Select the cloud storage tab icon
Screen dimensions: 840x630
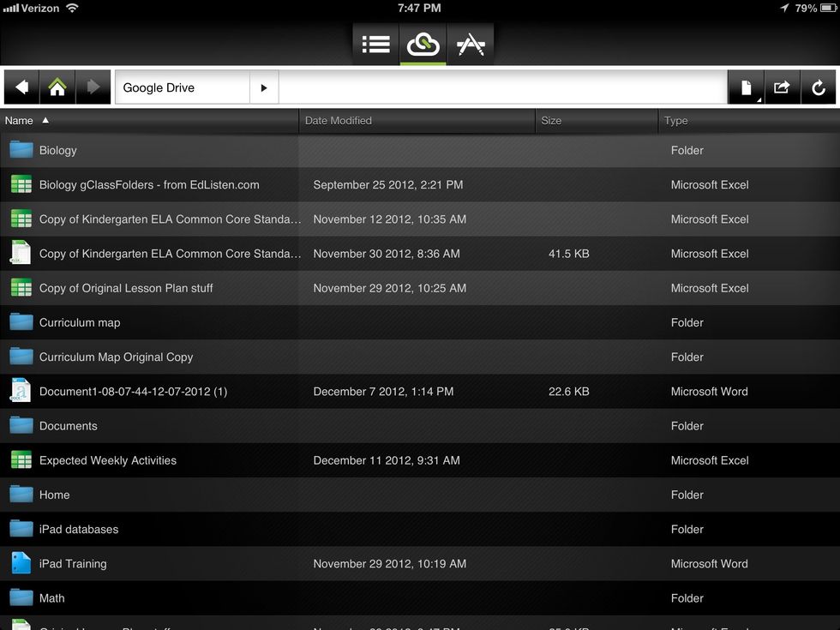pos(423,45)
